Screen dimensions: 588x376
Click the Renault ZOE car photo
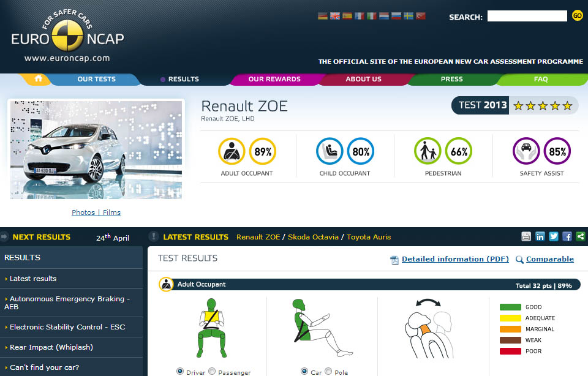pos(96,149)
